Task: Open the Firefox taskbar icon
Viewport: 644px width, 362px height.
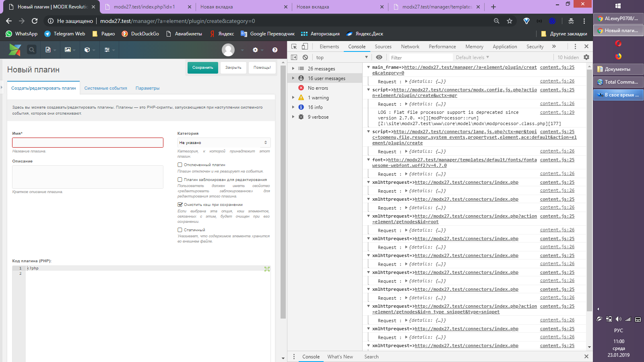Action: pos(618,56)
